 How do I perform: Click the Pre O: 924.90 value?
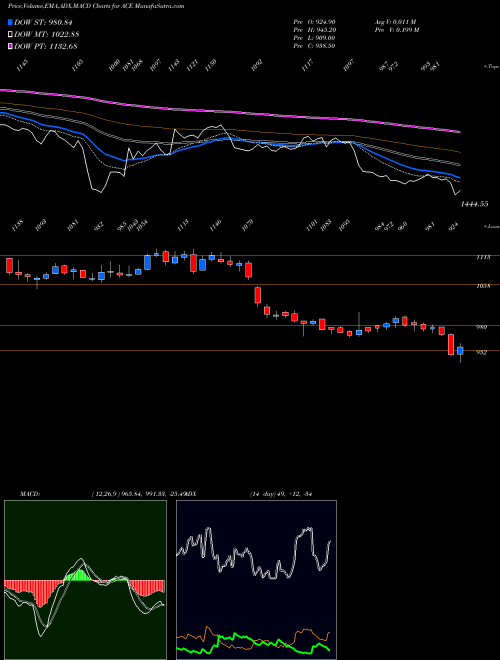(x=314, y=22)
